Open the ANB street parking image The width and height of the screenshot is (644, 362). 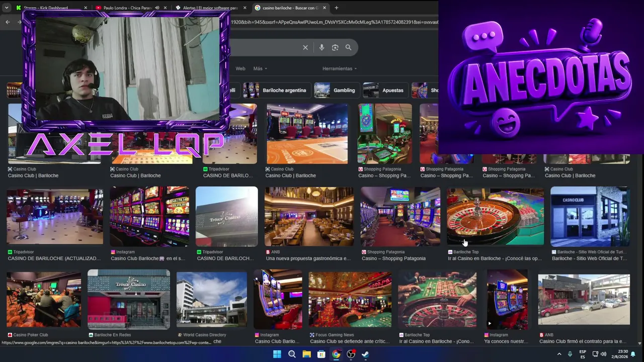[584, 300]
